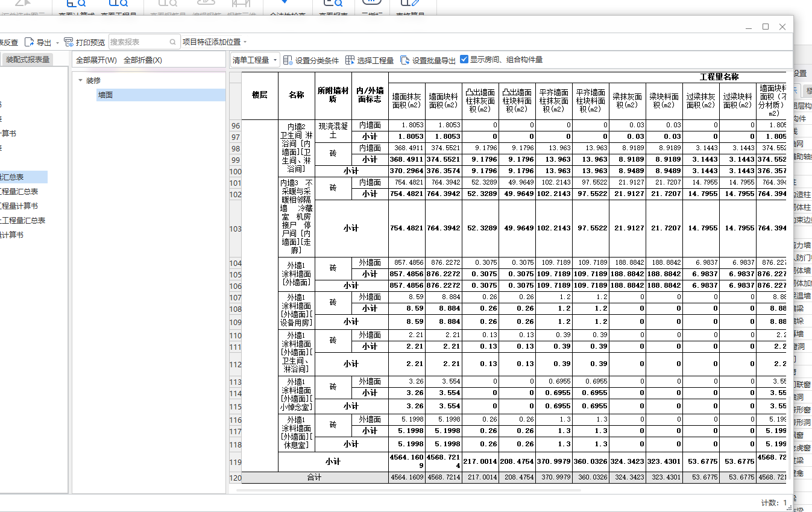Click the 4564.1609 cell in the 合计 row
The height and width of the screenshot is (512, 812).
[x=407, y=478]
